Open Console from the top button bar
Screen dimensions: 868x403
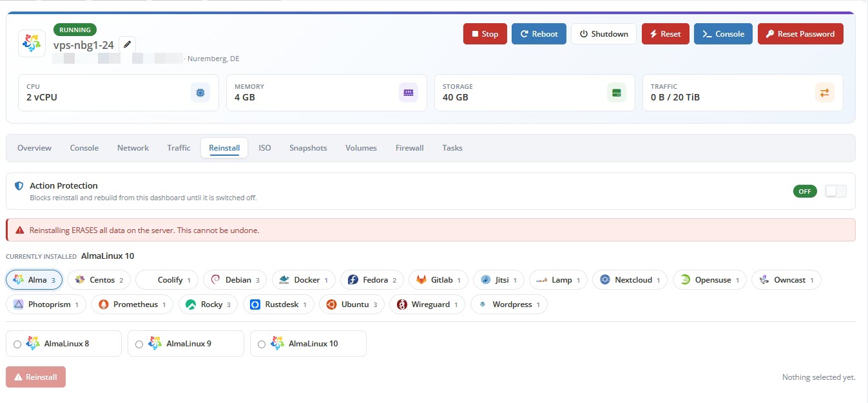pos(723,34)
